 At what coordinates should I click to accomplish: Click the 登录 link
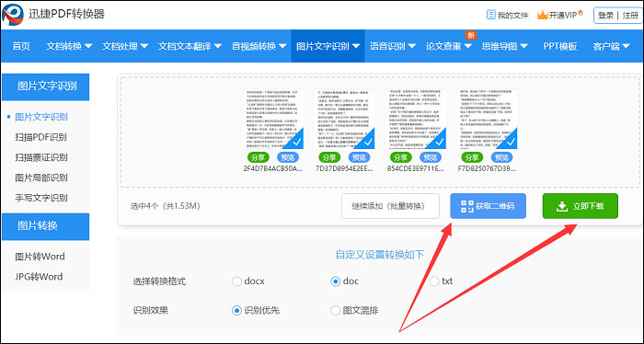(x=605, y=16)
